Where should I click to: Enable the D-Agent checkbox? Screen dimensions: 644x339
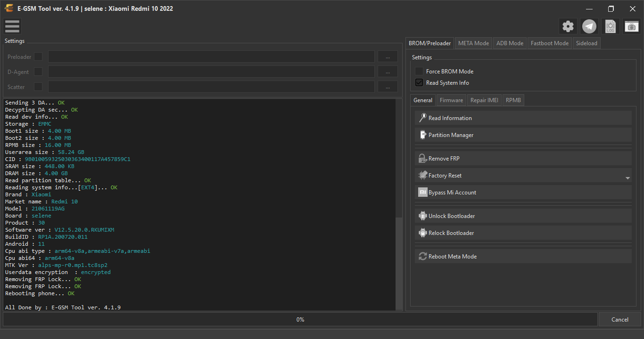pyautogui.click(x=38, y=72)
